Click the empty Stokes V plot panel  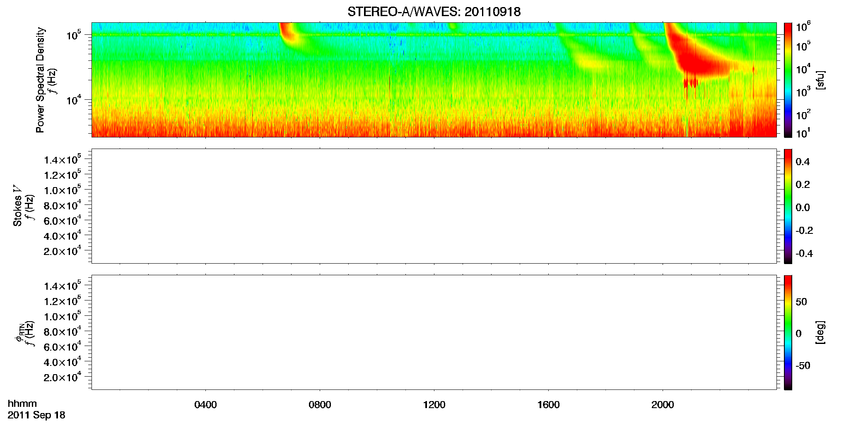pos(434,206)
